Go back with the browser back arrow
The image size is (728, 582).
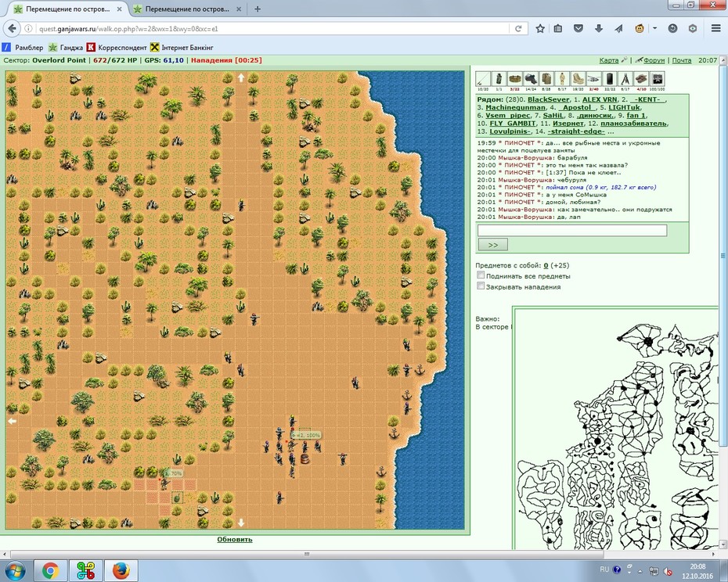click(x=12, y=29)
